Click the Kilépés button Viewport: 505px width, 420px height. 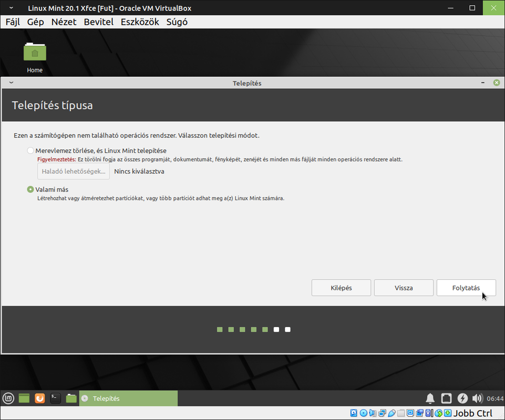(x=341, y=288)
